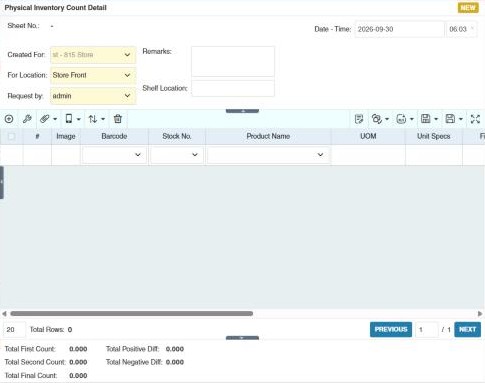485x383 pixels.
Task: Click the Physical Inventory Count Detail title
Action: (56, 8)
